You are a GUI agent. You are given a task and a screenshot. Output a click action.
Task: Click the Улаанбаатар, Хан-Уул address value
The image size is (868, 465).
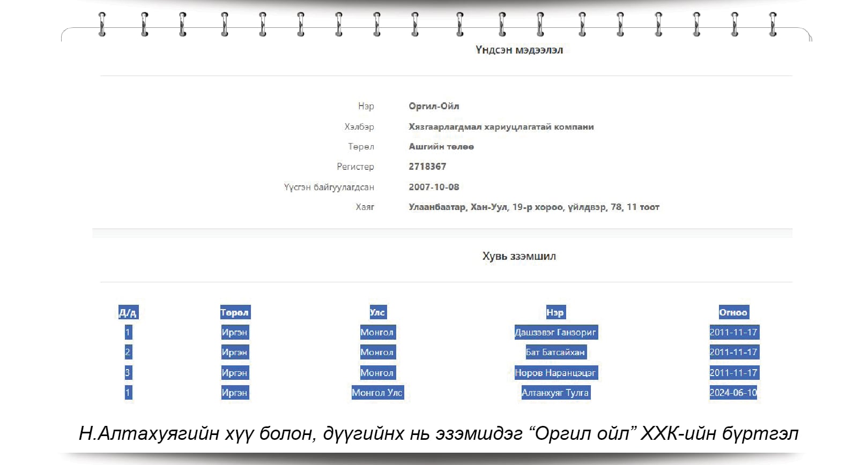point(533,207)
